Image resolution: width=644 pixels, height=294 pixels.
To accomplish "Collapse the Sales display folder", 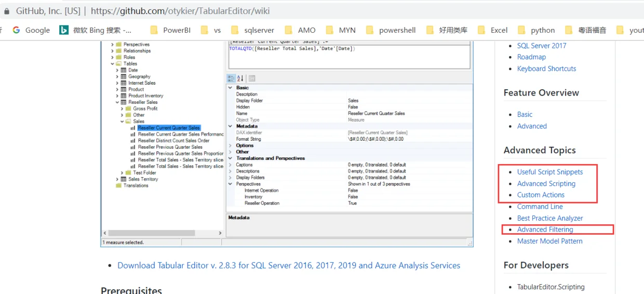I will (x=122, y=122).
